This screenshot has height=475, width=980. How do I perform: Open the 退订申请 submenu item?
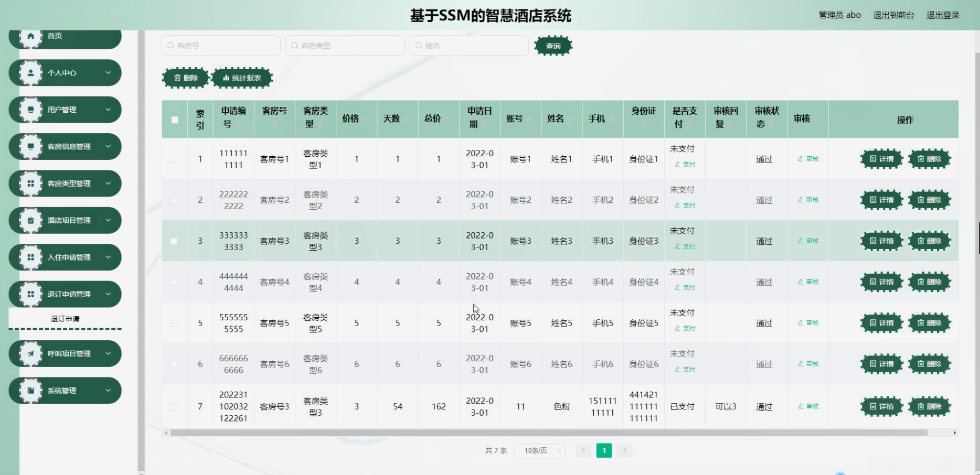[65, 319]
